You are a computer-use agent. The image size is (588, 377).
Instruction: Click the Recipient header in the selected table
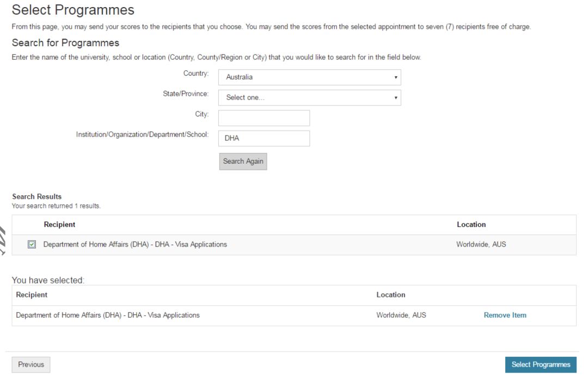click(32, 295)
